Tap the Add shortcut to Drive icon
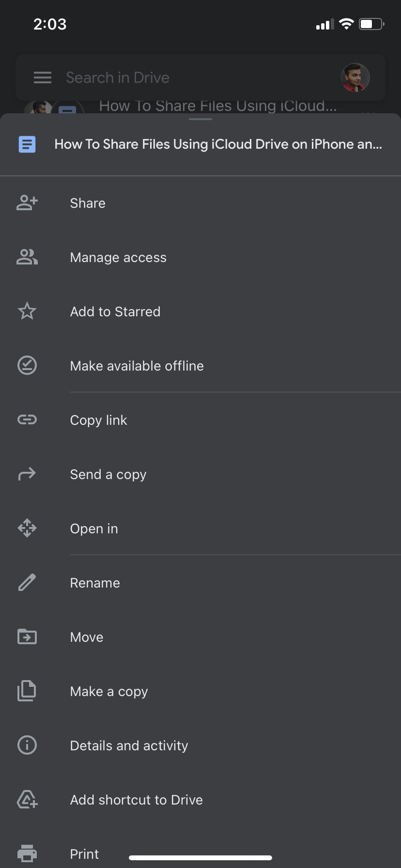Image resolution: width=401 pixels, height=868 pixels. pos(27,799)
